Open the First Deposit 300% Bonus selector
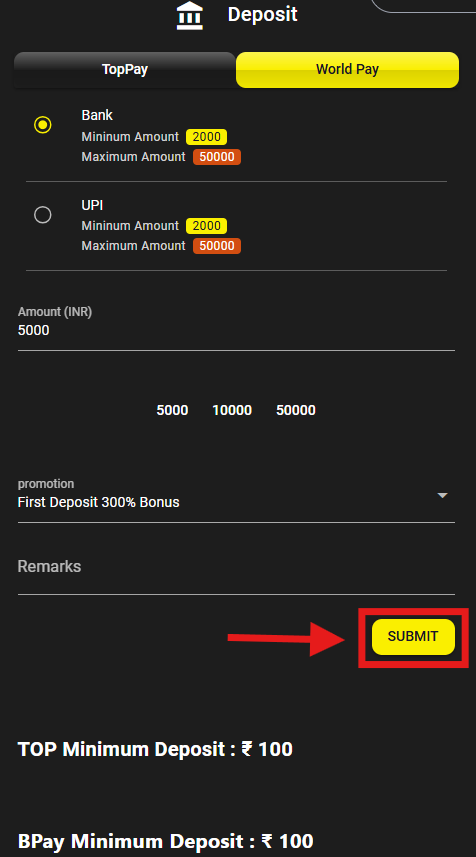 (x=236, y=502)
